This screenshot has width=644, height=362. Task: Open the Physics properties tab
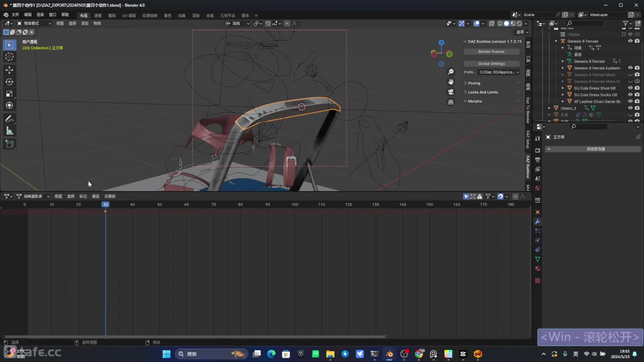tap(538, 240)
